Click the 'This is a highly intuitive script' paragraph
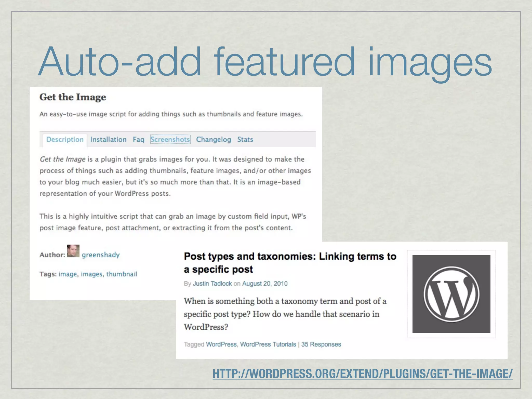The height and width of the screenshot is (399, 532). 173,222
